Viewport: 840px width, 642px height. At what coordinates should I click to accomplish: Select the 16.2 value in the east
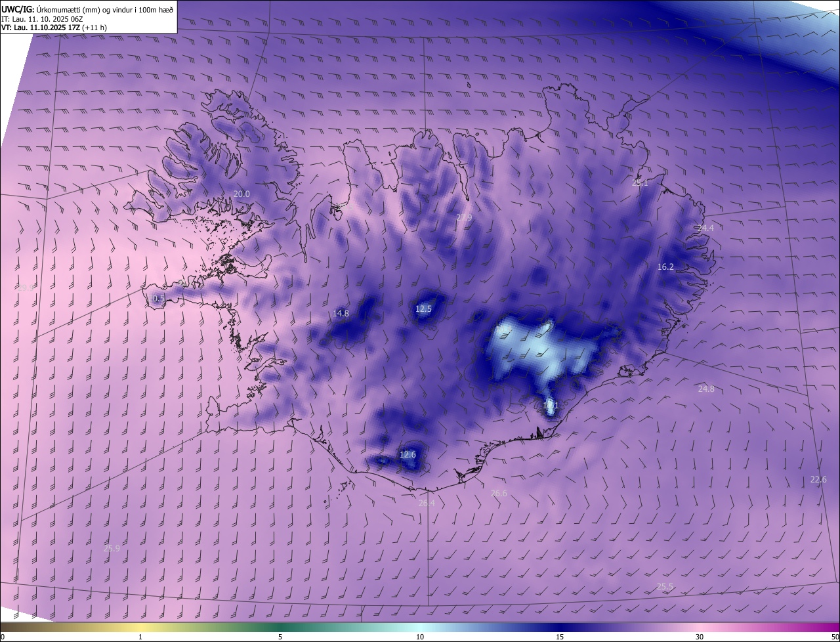(x=665, y=267)
